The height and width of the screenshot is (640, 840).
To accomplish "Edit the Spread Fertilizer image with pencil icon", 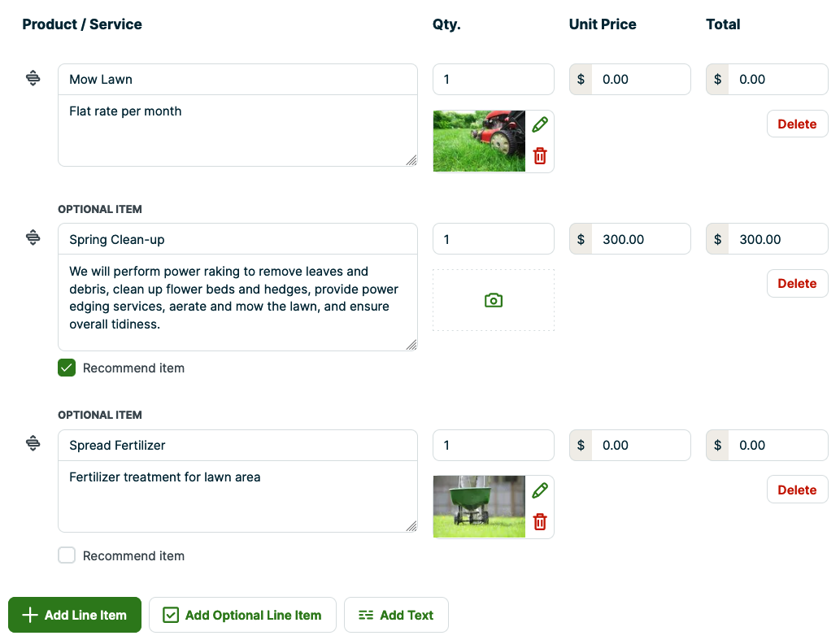I will tap(540, 490).
